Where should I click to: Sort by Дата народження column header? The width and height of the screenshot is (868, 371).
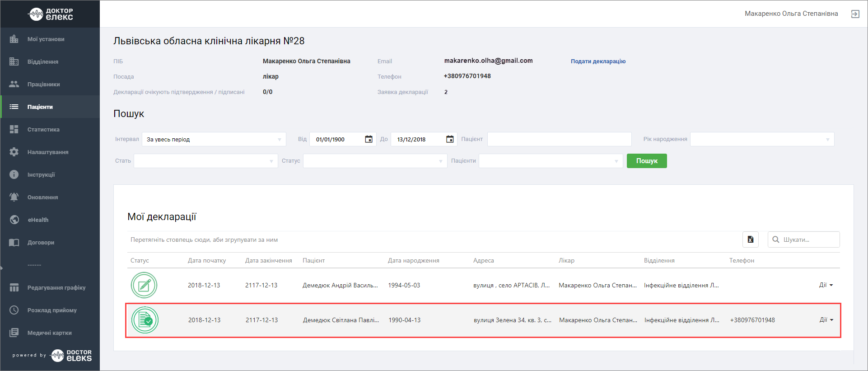click(414, 260)
